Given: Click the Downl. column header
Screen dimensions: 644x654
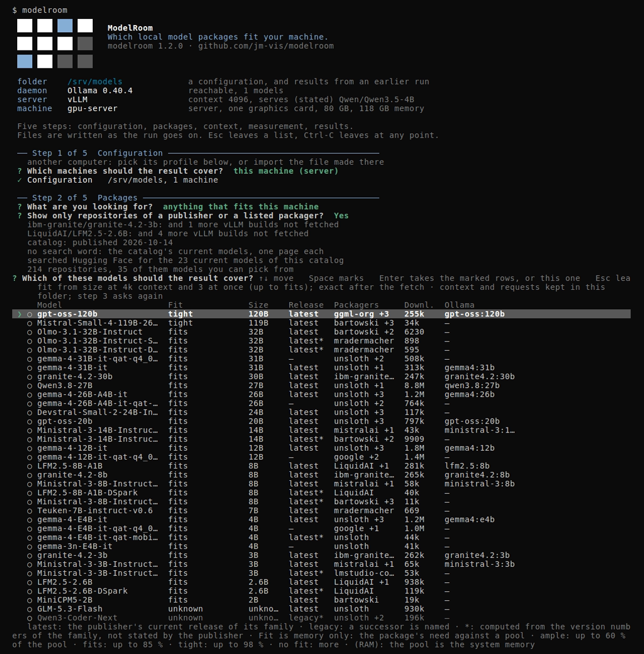Looking at the screenshot, I should coord(419,305).
